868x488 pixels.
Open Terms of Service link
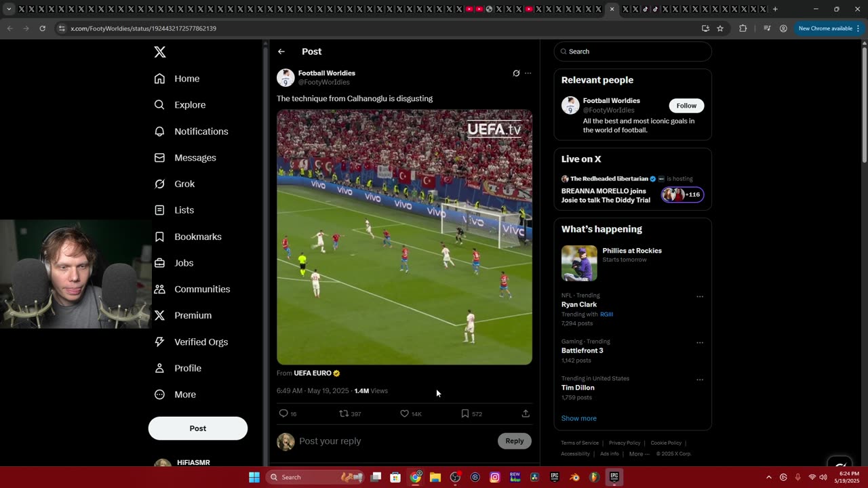point(580,443)
